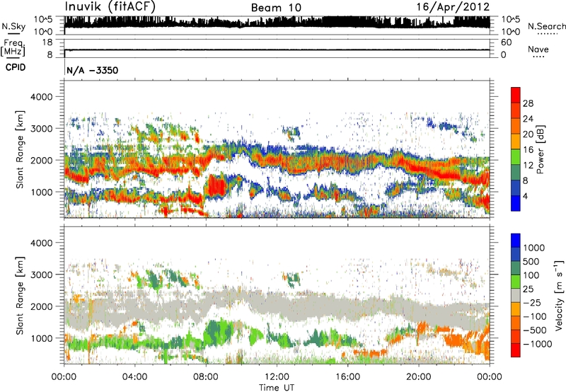Click the "Power [dB]" colorbar title
The height and width of the screenshot is (392, 566).
[x=540, y=150]
